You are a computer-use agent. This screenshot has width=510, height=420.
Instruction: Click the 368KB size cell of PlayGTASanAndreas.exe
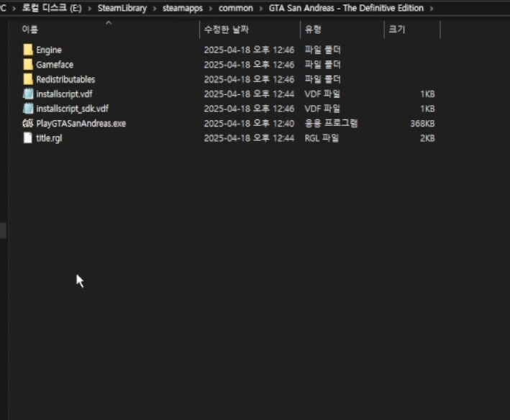point(422,124)
